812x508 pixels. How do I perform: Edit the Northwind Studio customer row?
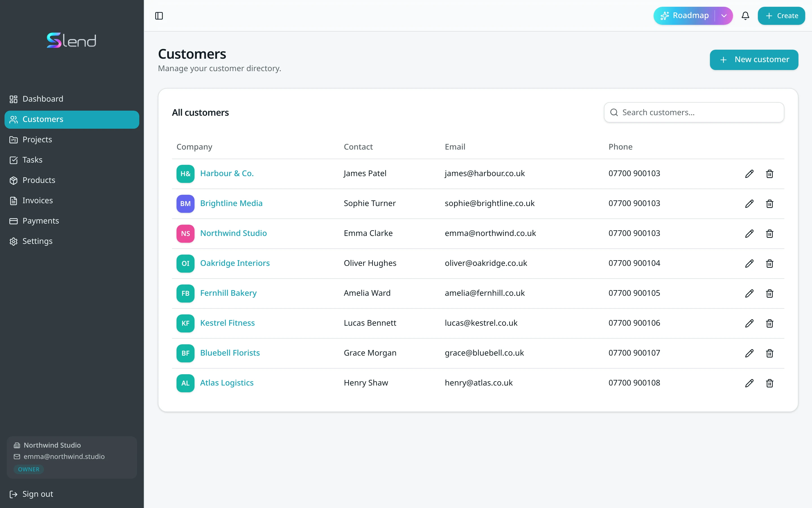pos(749,233)
